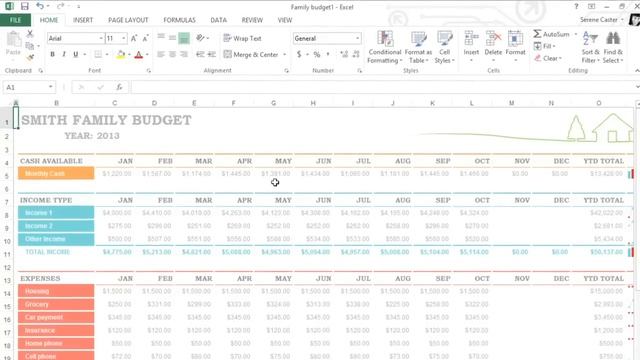Click the Borders icon in Font group
The image size is (640, 360).
98,54
